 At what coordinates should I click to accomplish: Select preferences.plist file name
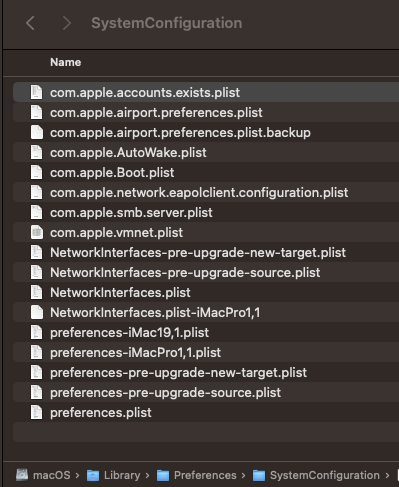pyautogui.click(x=101, y=412)
